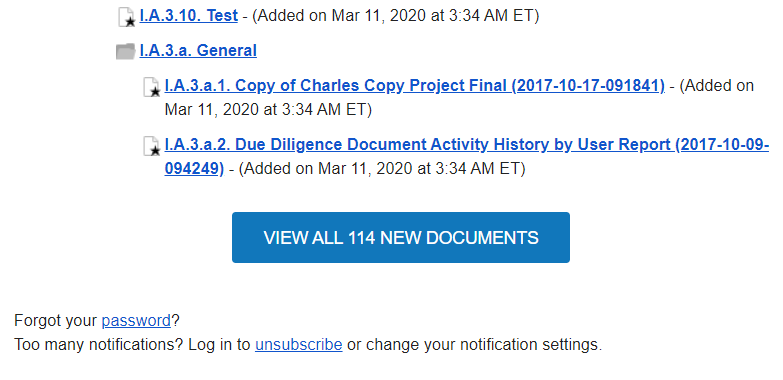Open Due Diligence Document Activity History by User Report
This screenshot has height=380, width=783.
pyautogui.click(x=466, y=145)
